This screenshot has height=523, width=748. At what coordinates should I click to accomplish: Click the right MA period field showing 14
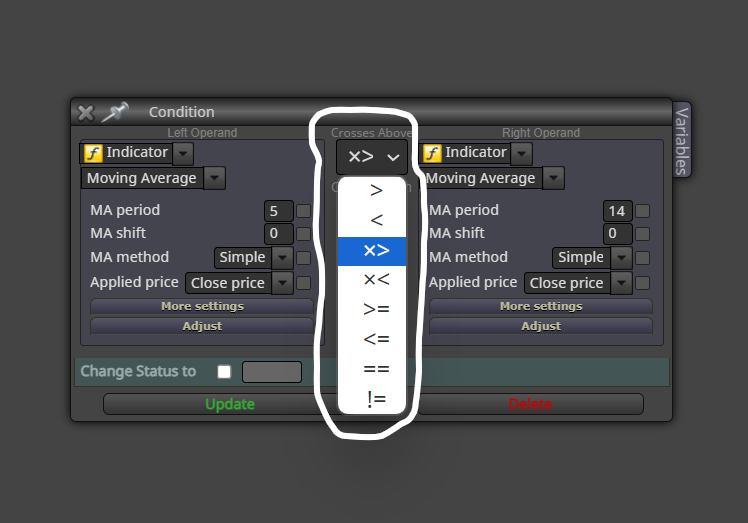[618, 211]
